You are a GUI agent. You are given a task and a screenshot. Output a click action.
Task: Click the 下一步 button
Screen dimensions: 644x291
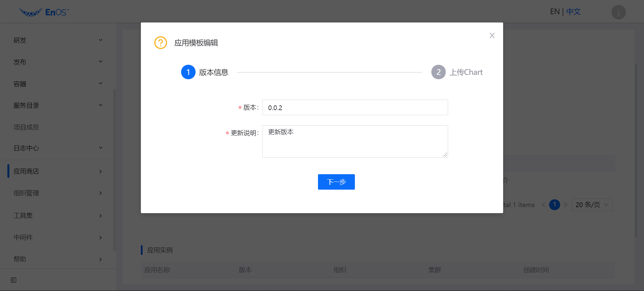click(x=336, y=182)
